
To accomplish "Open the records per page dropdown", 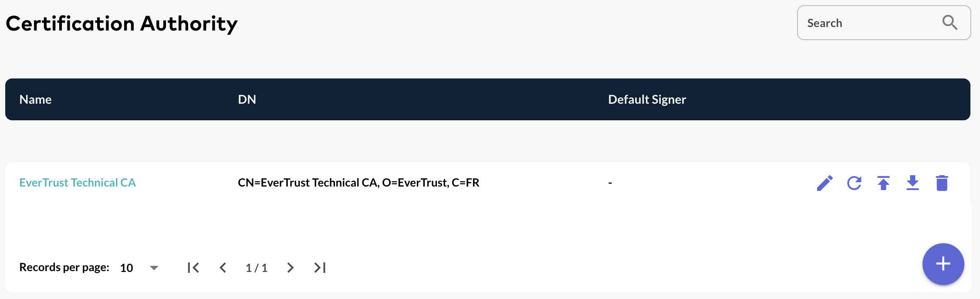I will (139, 268).
